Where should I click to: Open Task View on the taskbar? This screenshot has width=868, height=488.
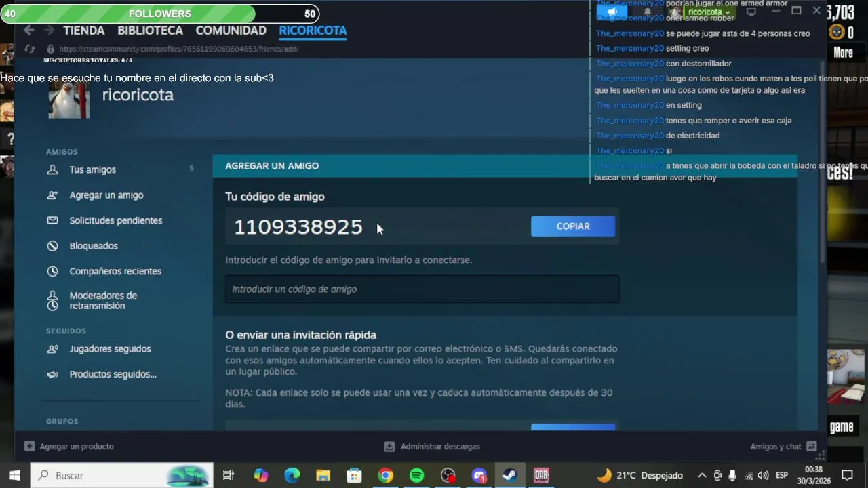click(229, 476)
